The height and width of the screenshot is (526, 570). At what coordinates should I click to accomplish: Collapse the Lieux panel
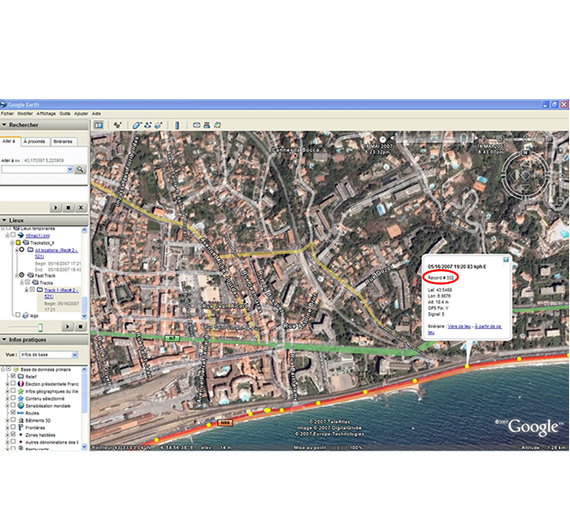4,220
